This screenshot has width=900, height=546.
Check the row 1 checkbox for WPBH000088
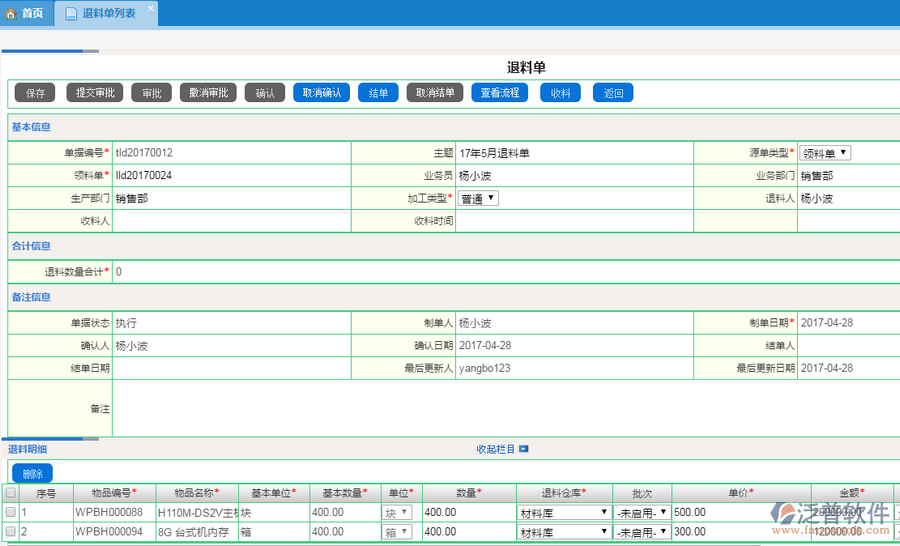pos(11,512)
